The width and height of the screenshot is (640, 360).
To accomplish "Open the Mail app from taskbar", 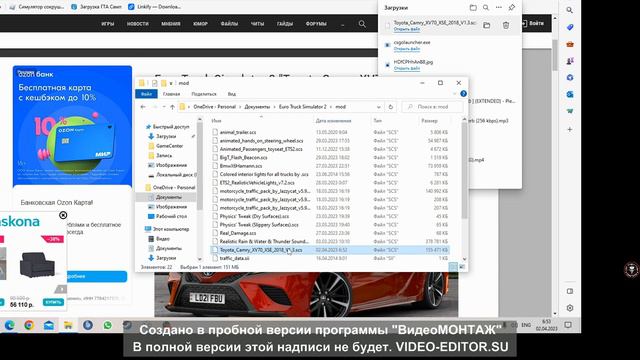I will tap(49, 325).
